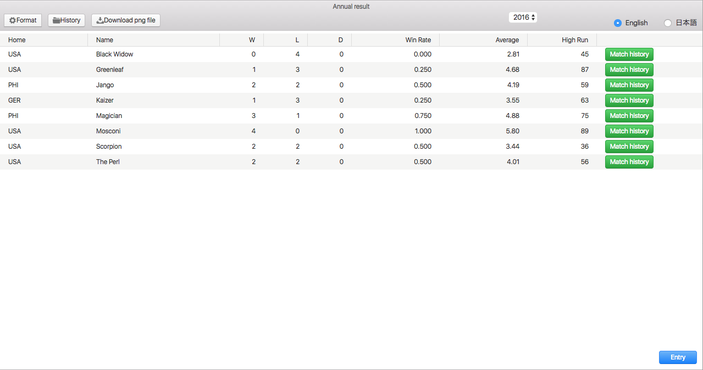Screen dimensions: 703x370
Task: Select the Mosconi name cell
Action: click(x=108, y=131)
